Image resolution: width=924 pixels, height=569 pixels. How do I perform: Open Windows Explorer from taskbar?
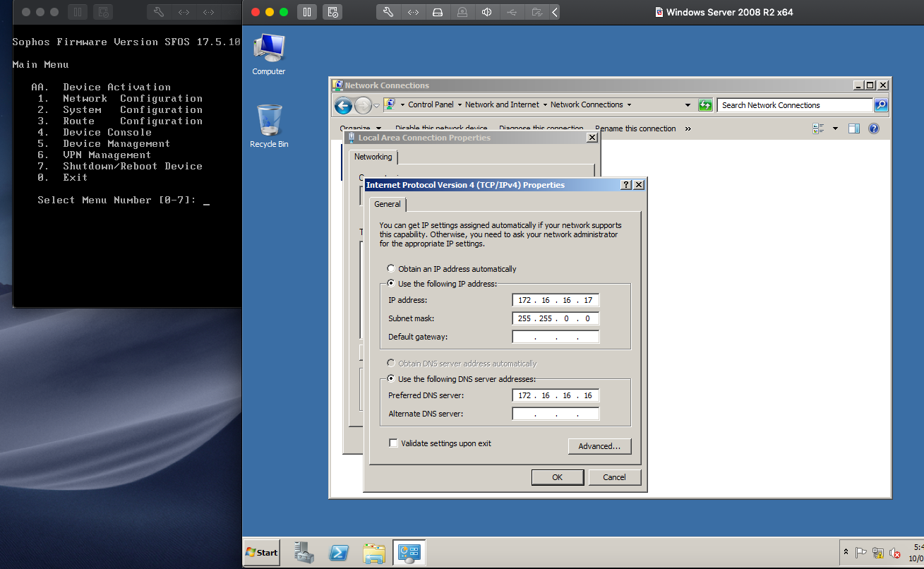374,553
